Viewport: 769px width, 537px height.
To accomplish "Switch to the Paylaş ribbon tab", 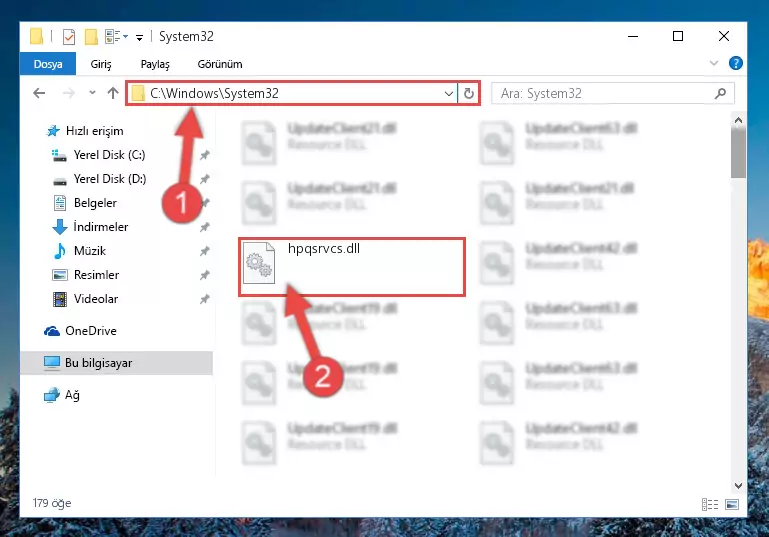I will (x=155, y=64).
